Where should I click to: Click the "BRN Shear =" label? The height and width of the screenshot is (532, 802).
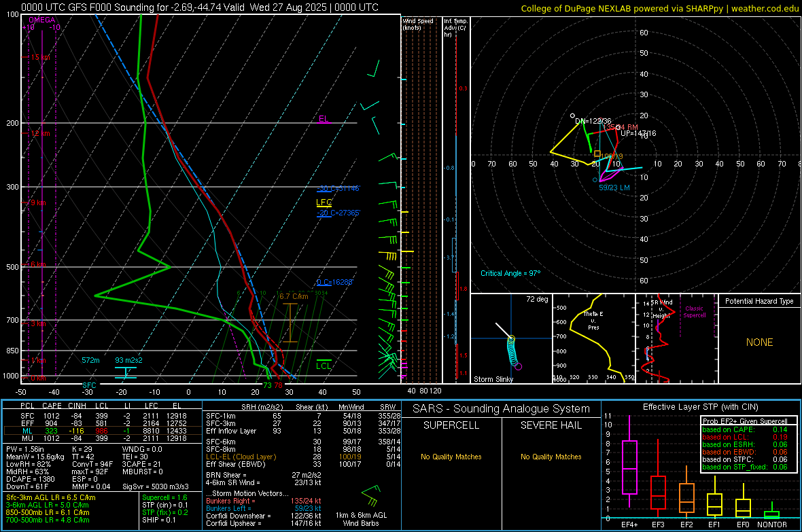[226, 475]
